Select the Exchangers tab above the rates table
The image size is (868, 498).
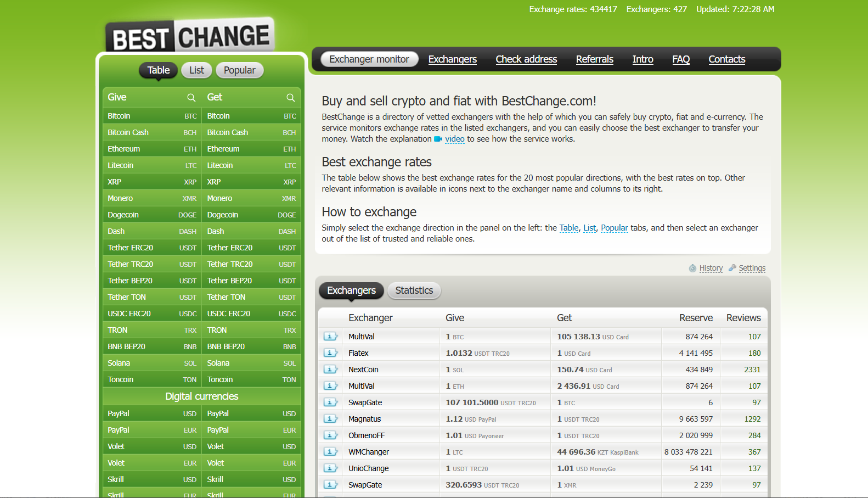[x=352, y=290]
